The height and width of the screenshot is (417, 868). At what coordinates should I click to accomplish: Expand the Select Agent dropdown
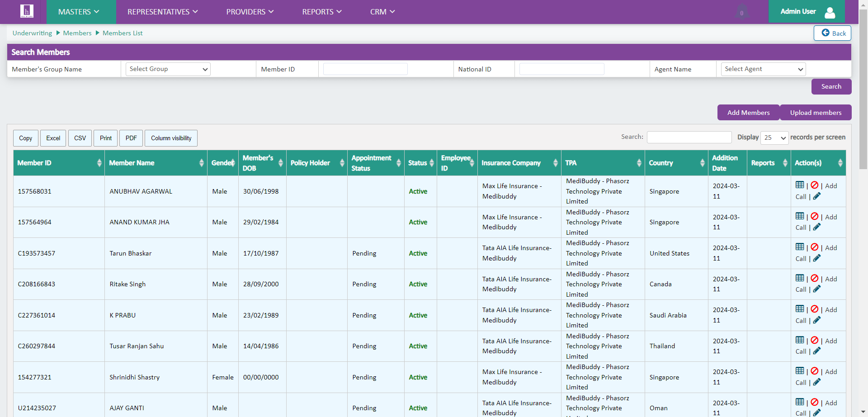click(x=763, y=69)
